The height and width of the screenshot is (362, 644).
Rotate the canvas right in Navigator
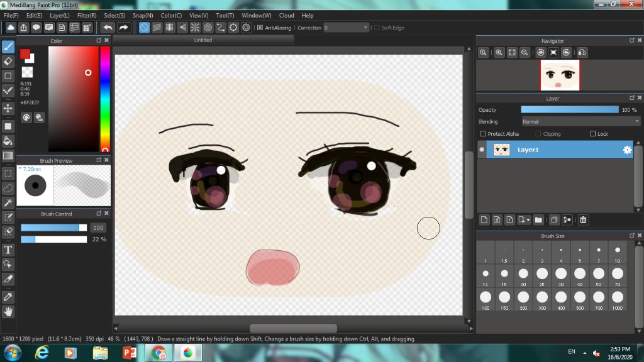(x=567, y=53)
